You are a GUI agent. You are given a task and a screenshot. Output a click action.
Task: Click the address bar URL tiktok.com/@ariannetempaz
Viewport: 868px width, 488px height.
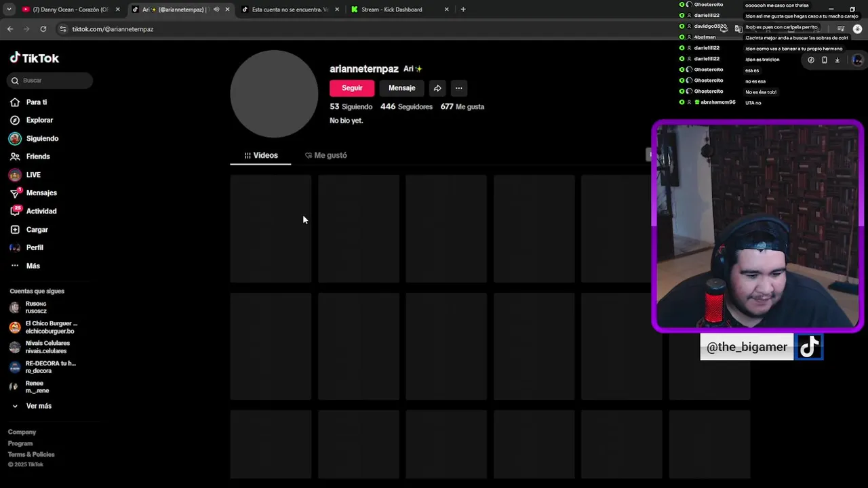[x=113, y=29]
